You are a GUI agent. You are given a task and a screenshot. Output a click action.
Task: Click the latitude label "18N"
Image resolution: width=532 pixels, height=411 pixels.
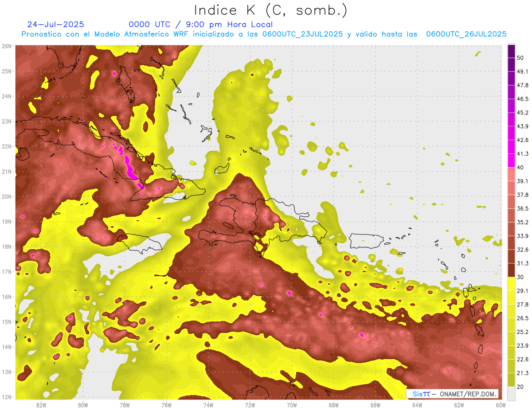(7, 247)
